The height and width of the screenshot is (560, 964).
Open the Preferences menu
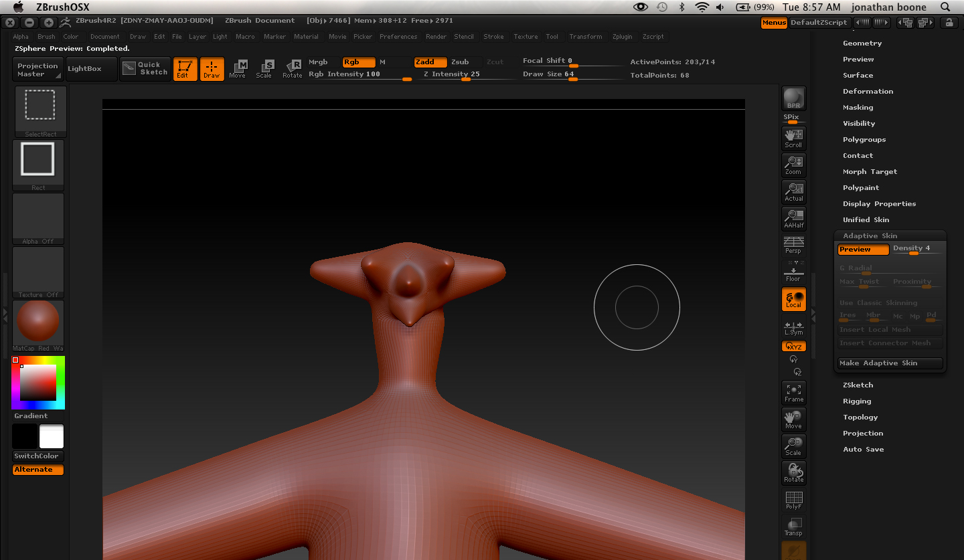pyautogui.click(x=398, y=37)
